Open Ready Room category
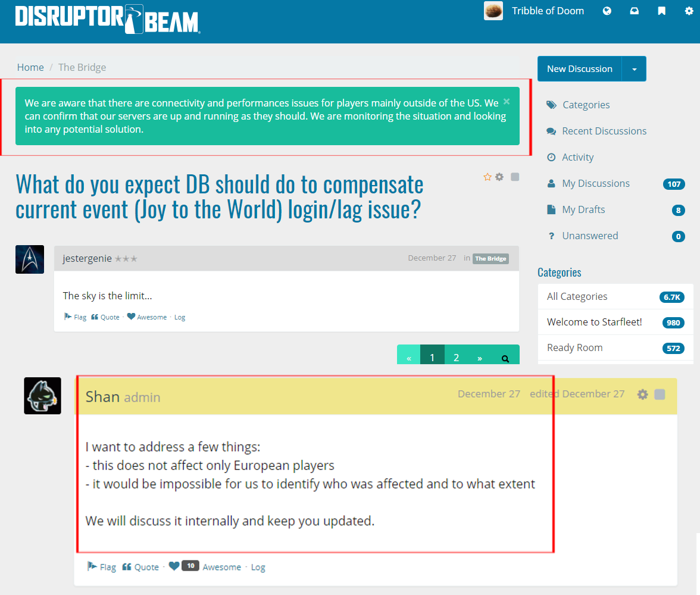The height and width of the screenshot is (595, 700). pos(615,347)
